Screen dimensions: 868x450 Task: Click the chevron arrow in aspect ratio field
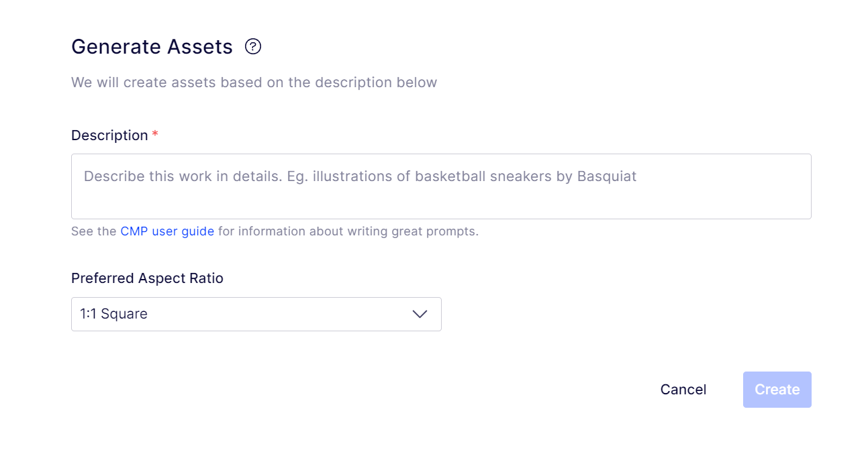pos(420,314)
